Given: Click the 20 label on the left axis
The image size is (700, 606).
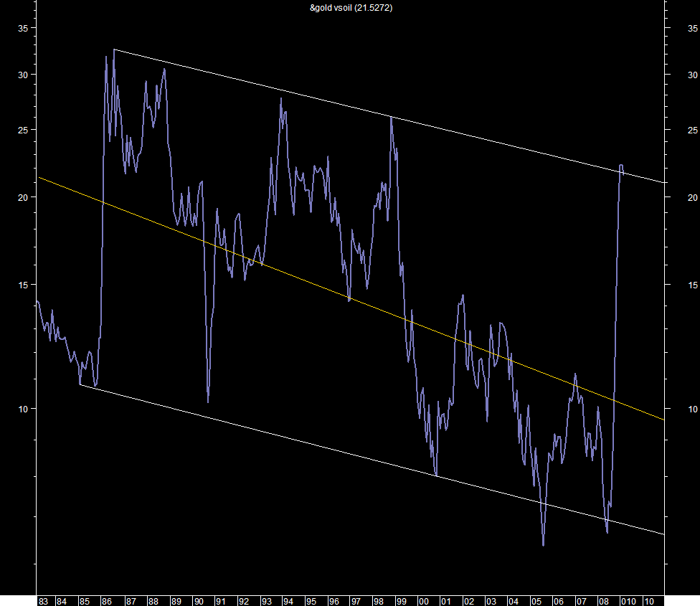Looking at the screenshot, I should [23, 198].
